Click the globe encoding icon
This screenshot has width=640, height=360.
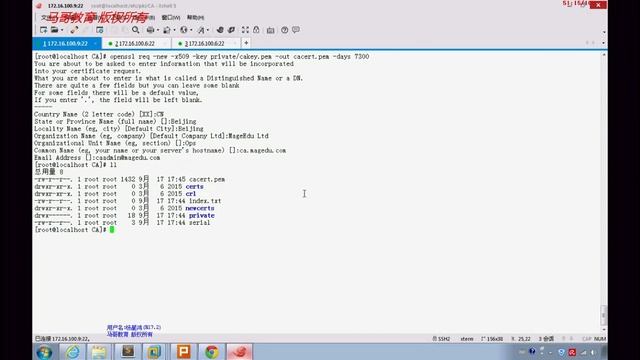(184, 30)
